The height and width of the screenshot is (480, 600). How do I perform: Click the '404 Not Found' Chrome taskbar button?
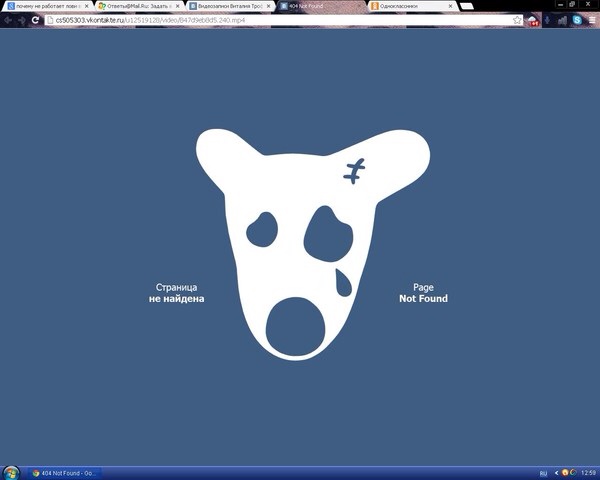pos(64,473)
